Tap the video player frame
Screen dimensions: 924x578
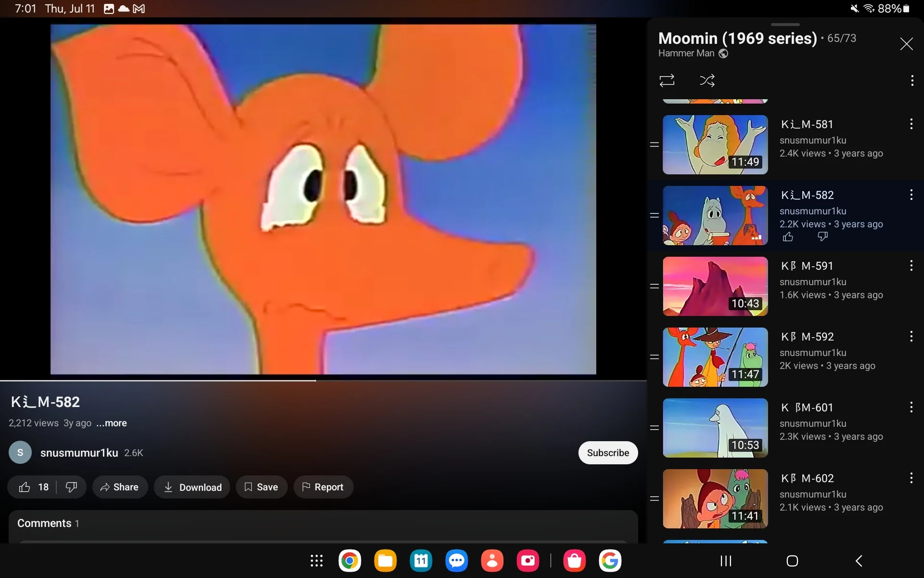click(323, 199)
